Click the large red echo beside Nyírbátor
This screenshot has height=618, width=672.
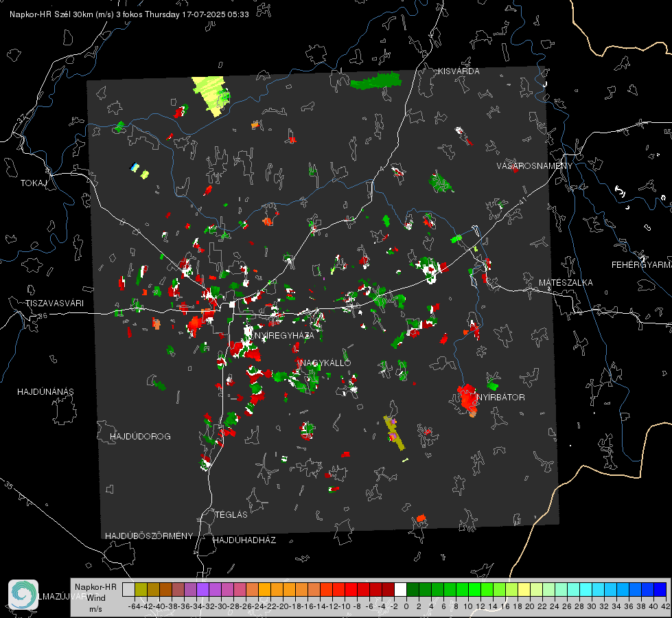point(467,398)
